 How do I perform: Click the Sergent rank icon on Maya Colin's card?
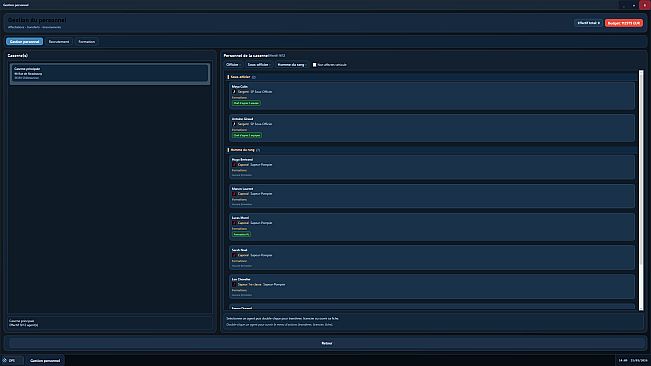pos(234,92)
